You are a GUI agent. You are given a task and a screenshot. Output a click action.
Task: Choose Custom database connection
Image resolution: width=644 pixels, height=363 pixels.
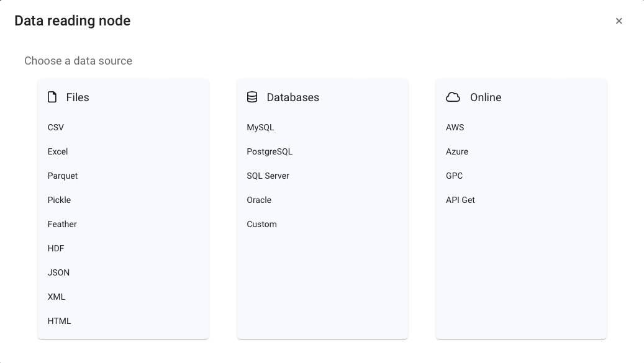[261, 225]
